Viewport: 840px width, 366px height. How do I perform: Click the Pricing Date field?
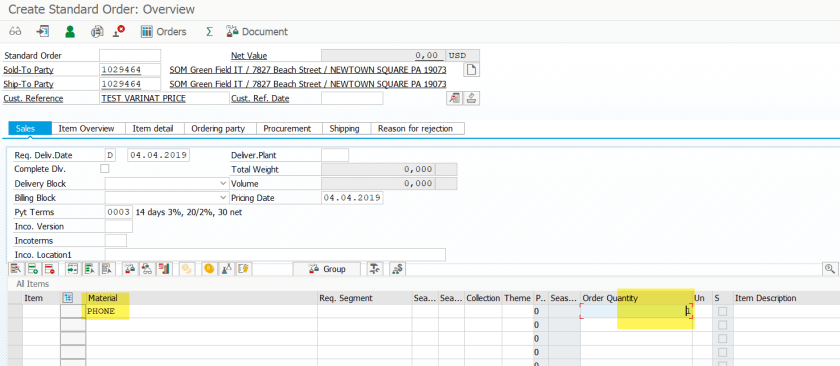coord(352,198)
